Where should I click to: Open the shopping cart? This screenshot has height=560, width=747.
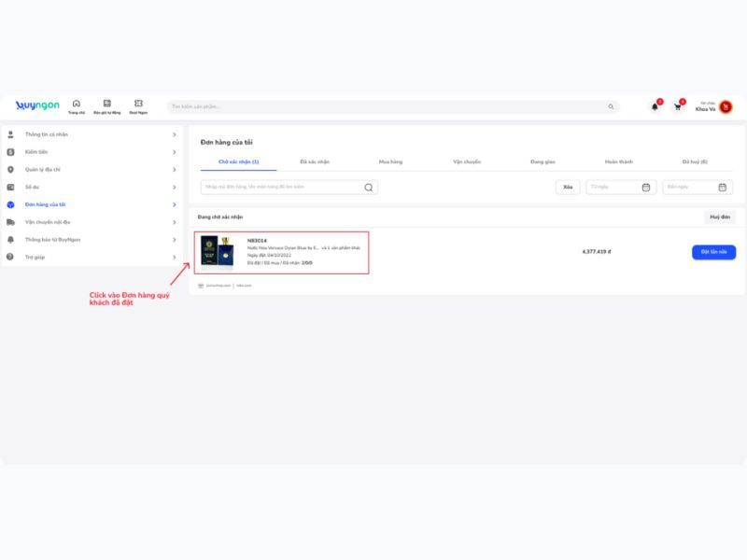click(678, 106)
